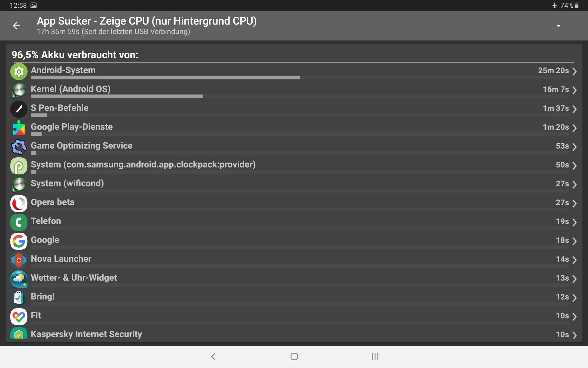Tap the Android home navigation button
This screenshot has width=588, height=368.
[x=294, y=356]
